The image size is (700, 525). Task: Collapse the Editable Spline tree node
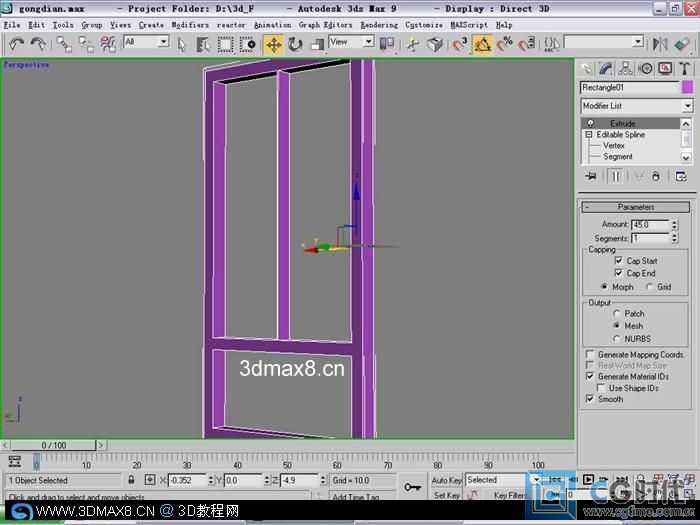[589, 134]
